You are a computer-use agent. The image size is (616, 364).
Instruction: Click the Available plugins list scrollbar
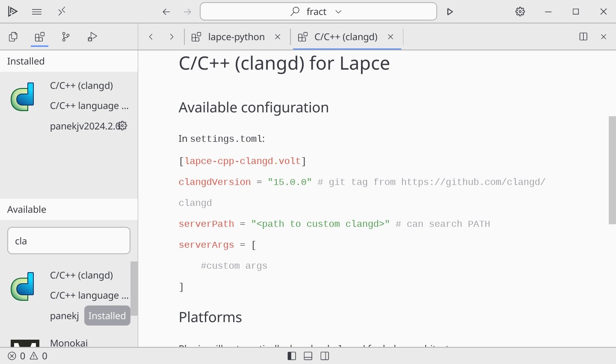[x=134, y=288]
